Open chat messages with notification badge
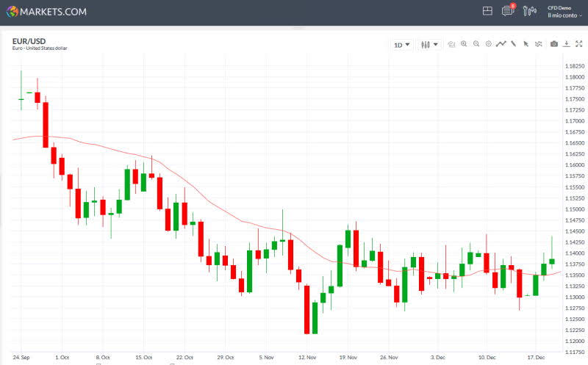 pyautogui.click(x=508, y=11)
